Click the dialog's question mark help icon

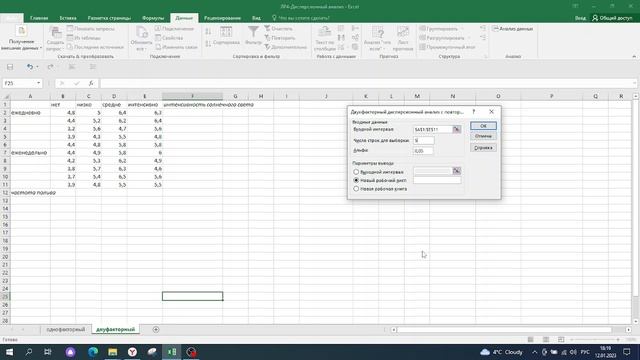tap(473, 111)
